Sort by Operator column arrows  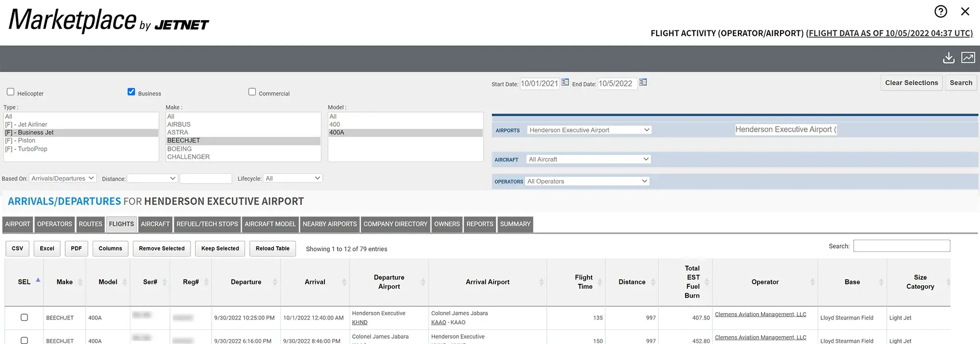[x=812, y=282]
